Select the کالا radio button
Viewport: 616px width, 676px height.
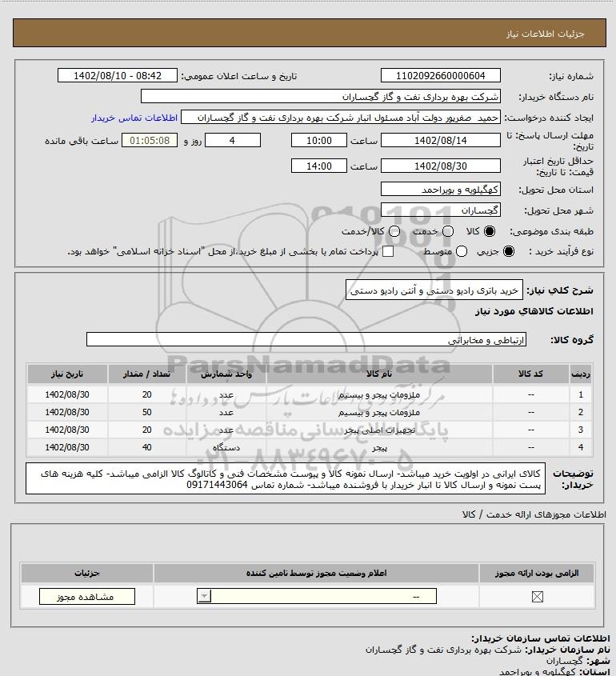(490, 231)
